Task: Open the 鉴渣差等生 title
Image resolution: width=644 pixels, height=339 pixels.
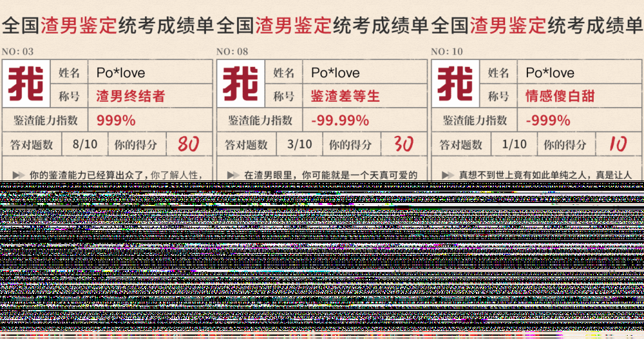Action: coord(345,97)
